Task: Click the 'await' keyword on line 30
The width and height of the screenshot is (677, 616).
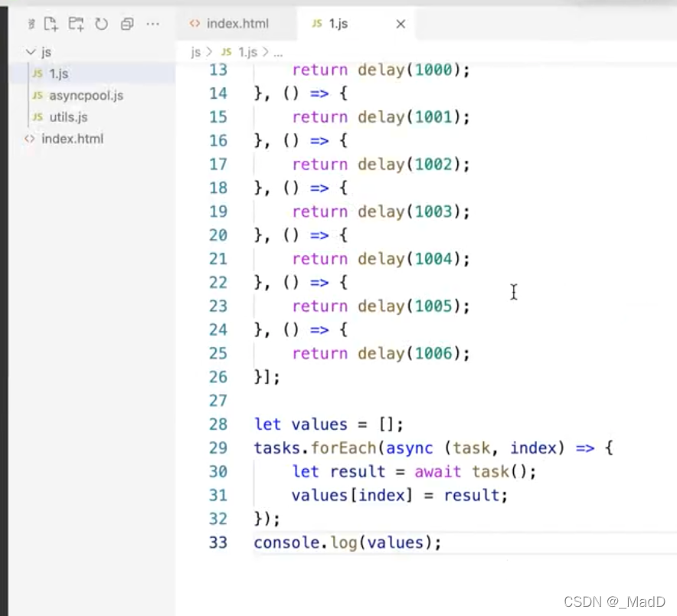Action: pyautogui.click(x=438, y=472)
